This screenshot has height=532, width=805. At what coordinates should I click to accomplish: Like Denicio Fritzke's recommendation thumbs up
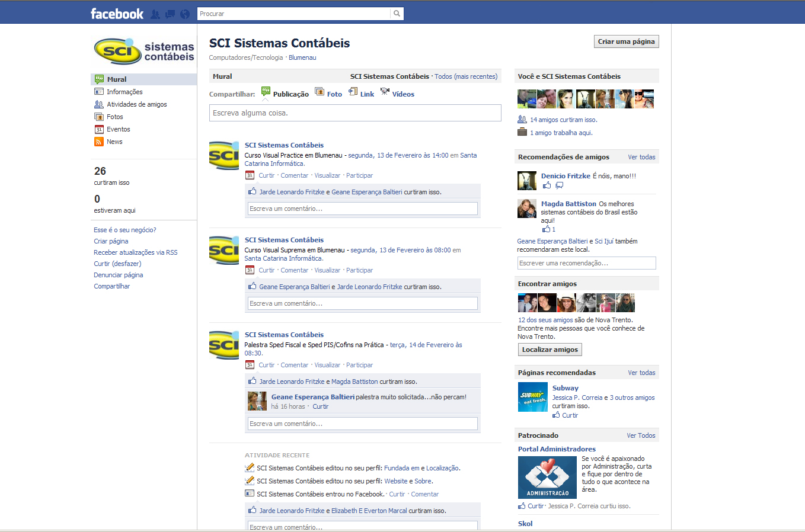[546, 185]
